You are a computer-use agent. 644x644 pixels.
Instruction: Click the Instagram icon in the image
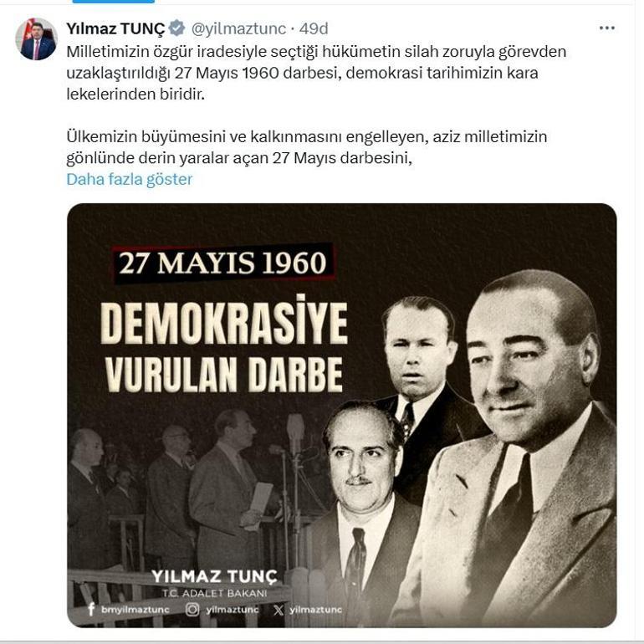point(192,609)
